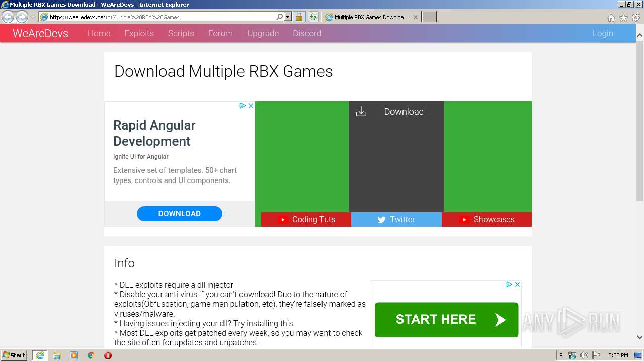Open the Exploits nav item
644x362 pixels.
click(139, 33)
